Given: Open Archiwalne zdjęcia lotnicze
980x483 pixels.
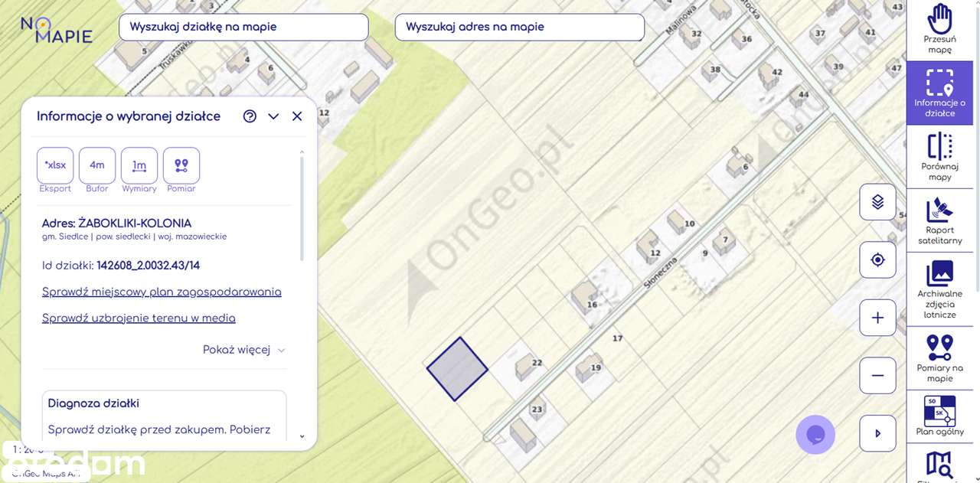Looking at the screenshot, I should (x=939, y=289).
